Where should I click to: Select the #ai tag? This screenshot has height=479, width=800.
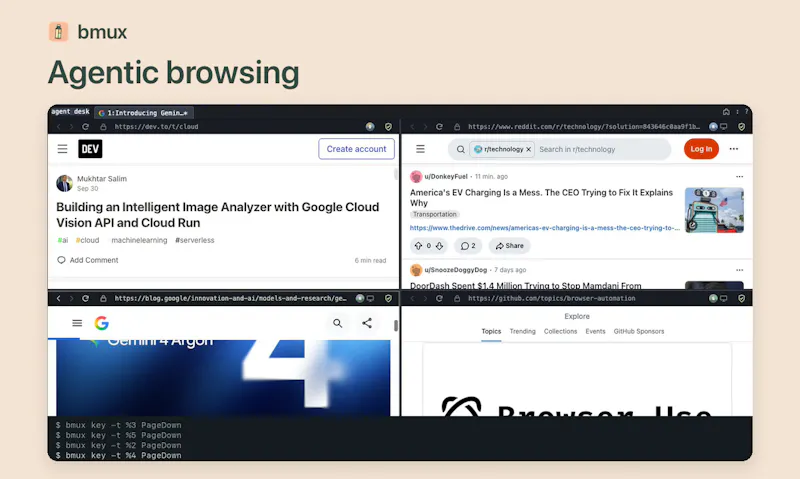(63, 240)
